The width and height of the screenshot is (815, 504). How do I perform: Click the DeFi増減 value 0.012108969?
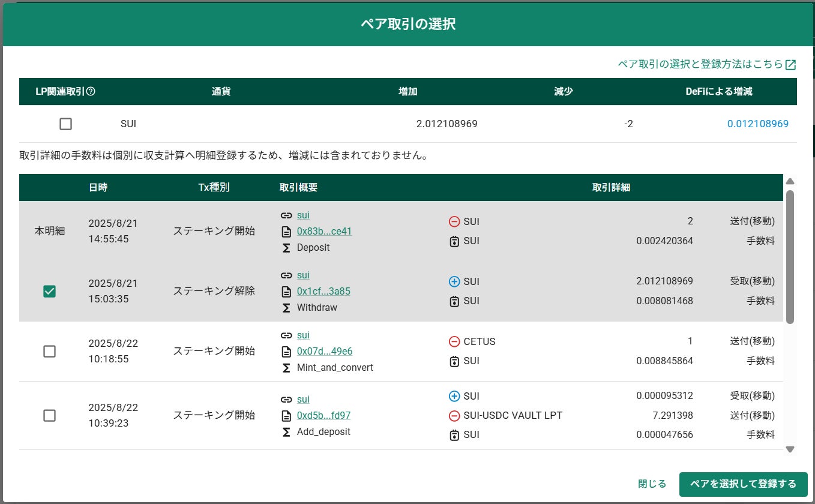758,124
